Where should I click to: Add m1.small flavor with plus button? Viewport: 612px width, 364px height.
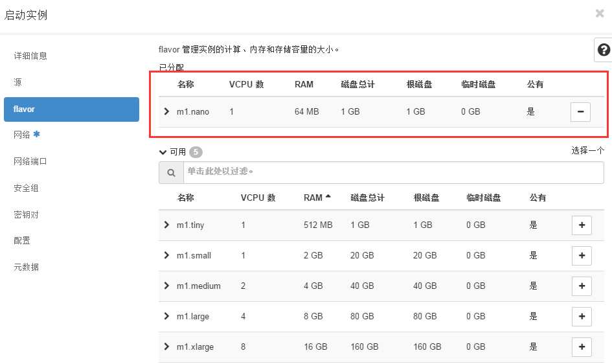pos(582,256)
